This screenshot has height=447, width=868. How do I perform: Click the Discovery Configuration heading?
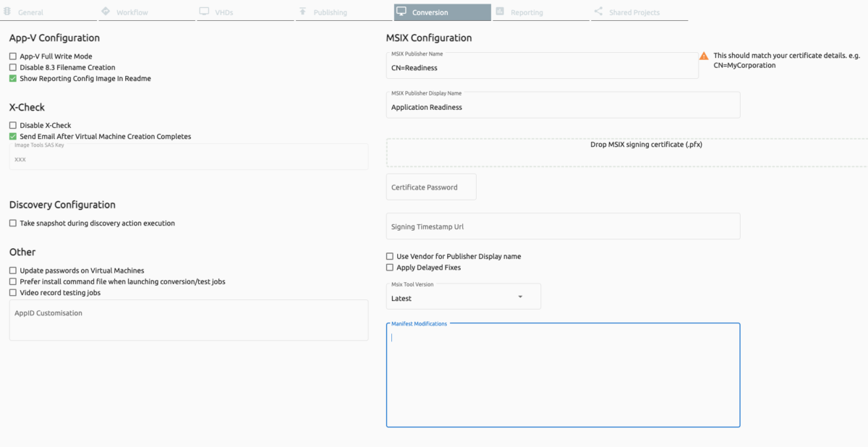click(62, 205)
